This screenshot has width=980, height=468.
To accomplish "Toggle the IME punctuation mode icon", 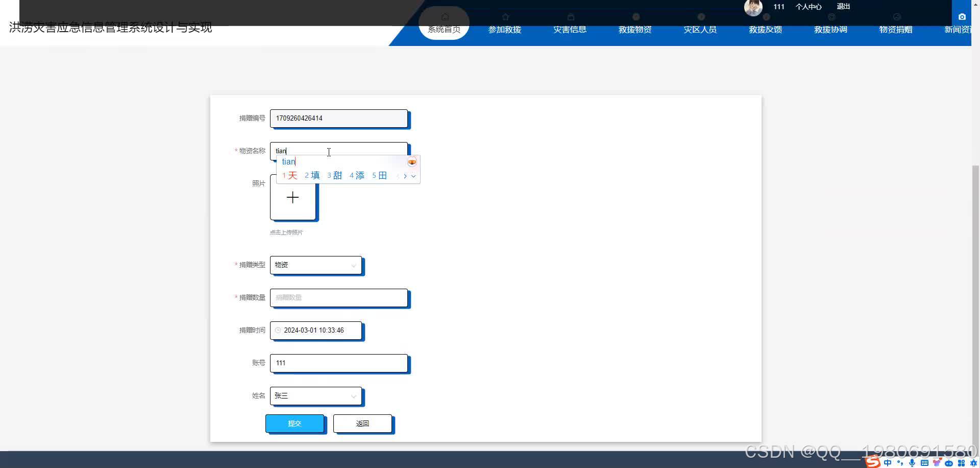I will (x=900, y=463).
